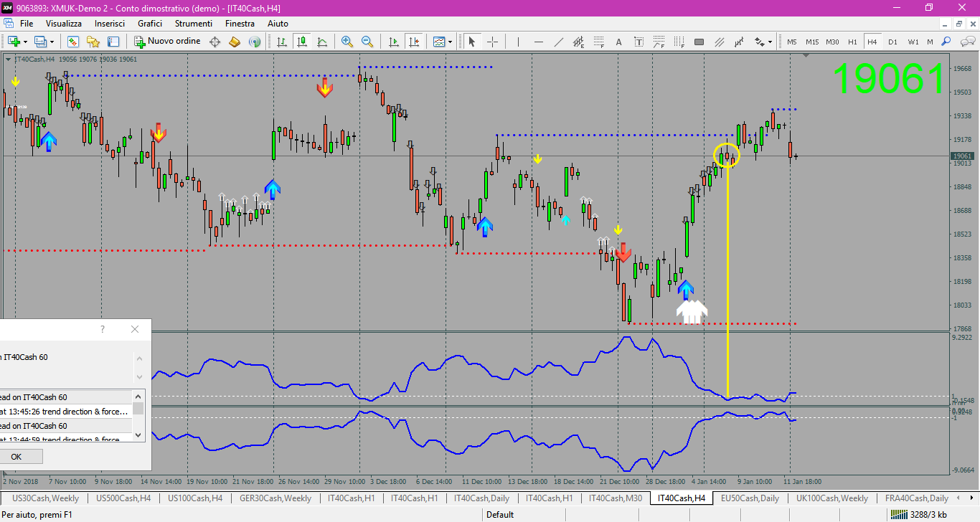
Task: Confirm the alert dialog with OK
Action: (x=16, y=457)
